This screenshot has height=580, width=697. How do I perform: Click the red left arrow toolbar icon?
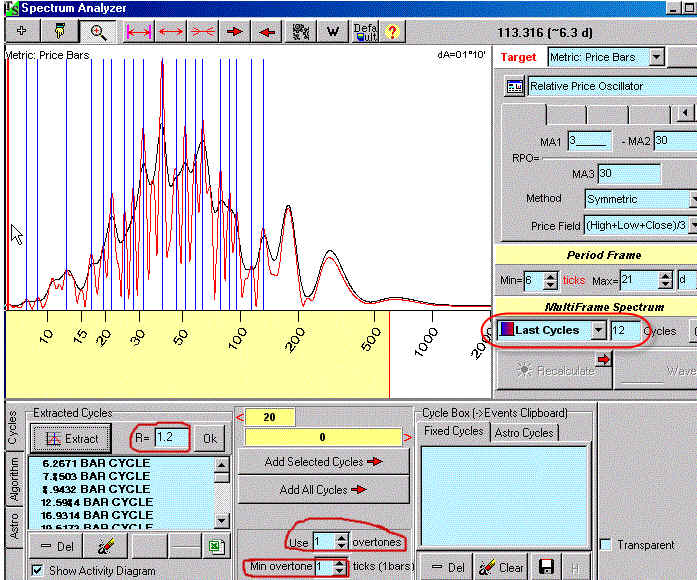click(268, 32)
